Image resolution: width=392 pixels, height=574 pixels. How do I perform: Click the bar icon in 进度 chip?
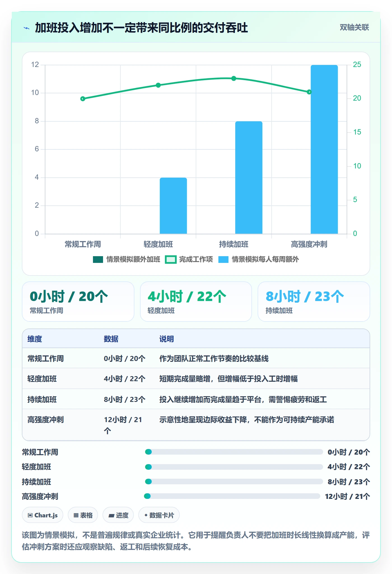pos(111,515)
